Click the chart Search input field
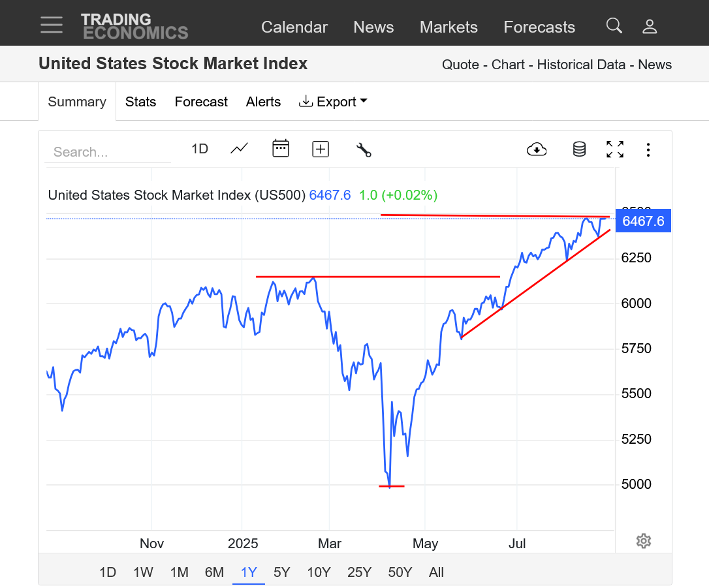This screenshot has height=588, width=709. (x=108, y=152)
